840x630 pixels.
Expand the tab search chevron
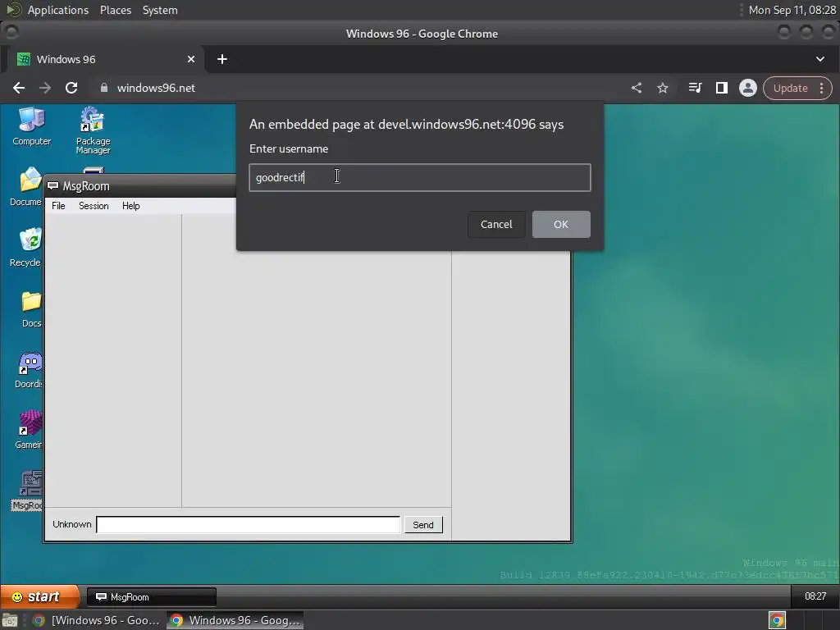click(820, 59)
